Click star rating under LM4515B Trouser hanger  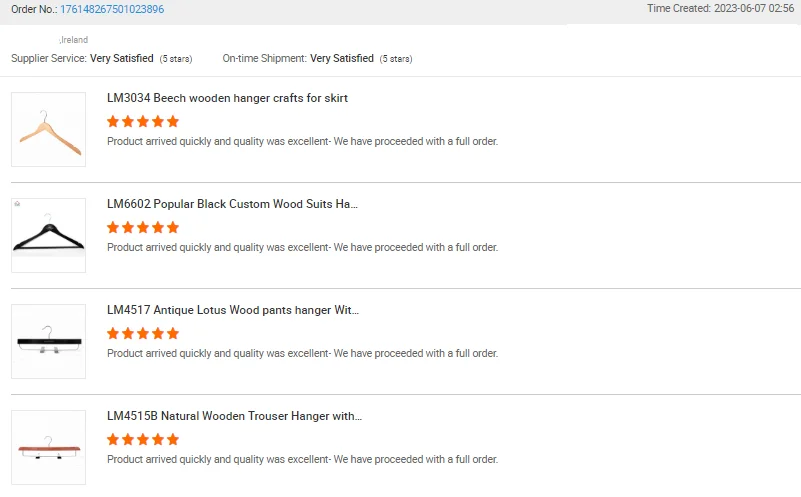click(143, 440)
